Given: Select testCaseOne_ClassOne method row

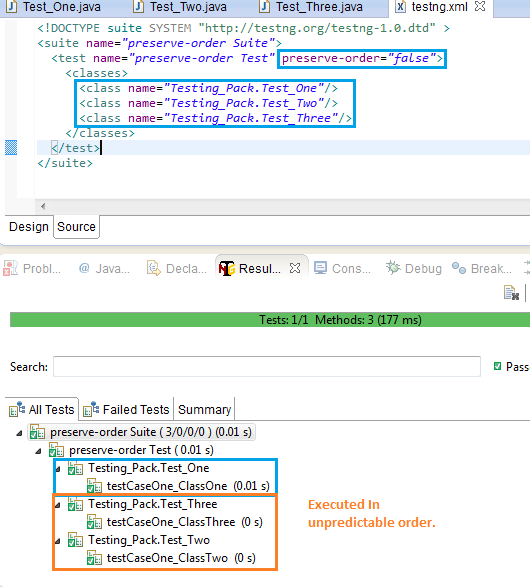Looking at the screenshot, I should pos(178,486).
